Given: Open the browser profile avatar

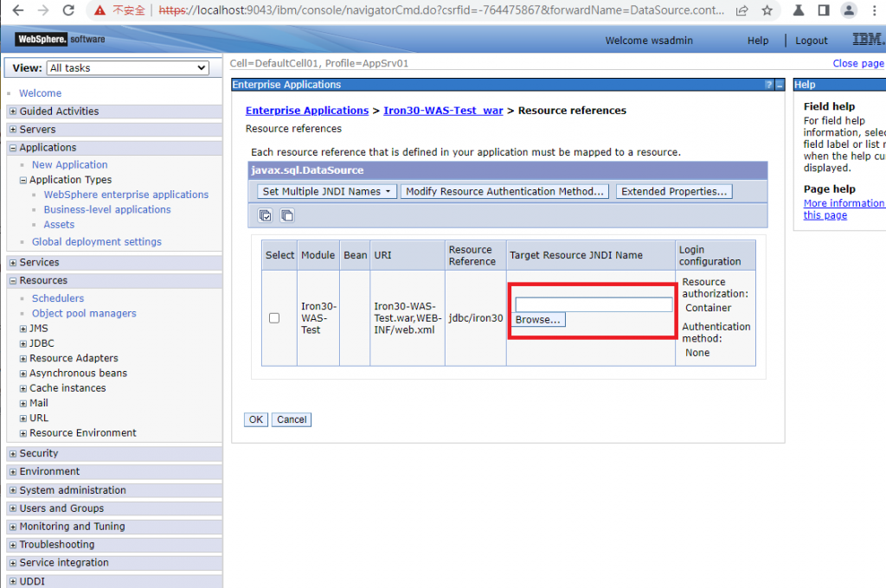Looking at the screenshot, I should (x=849, y=10).
